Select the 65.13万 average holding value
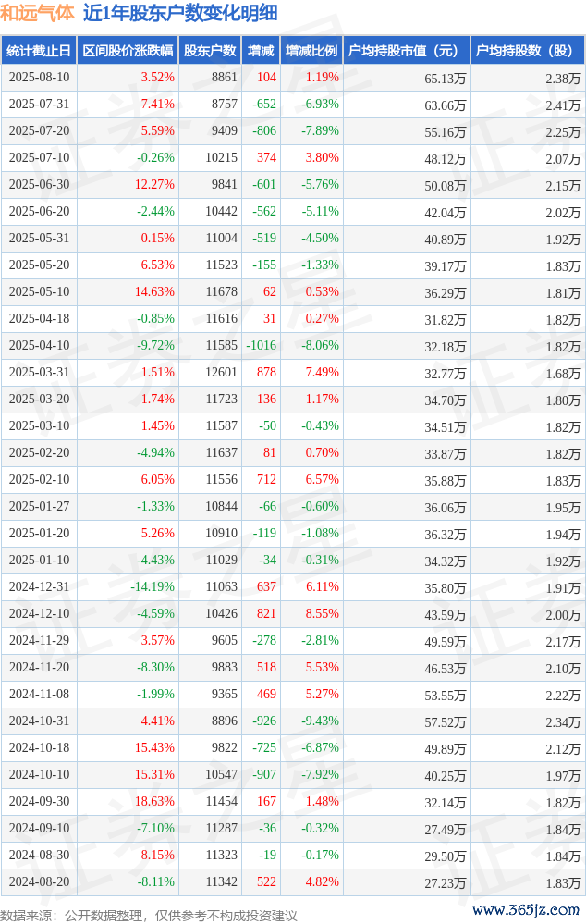Viewport: 586px width, 924px height. click(x=446, y=79)
